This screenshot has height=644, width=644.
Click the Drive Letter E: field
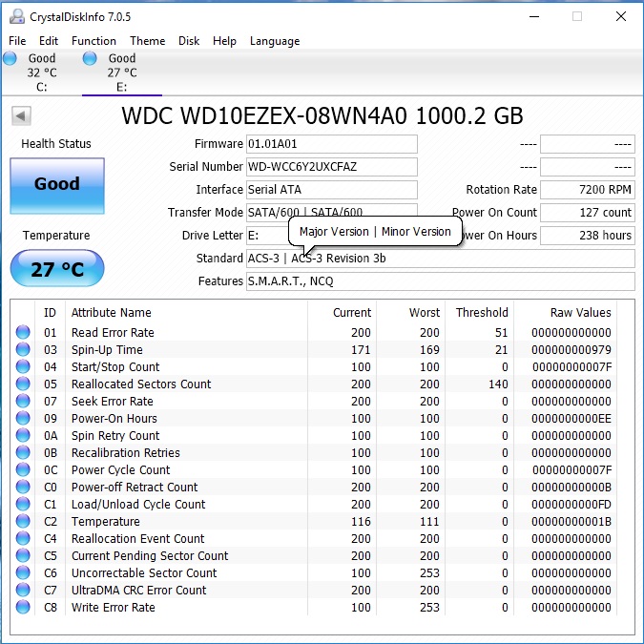tap(268, 236)
